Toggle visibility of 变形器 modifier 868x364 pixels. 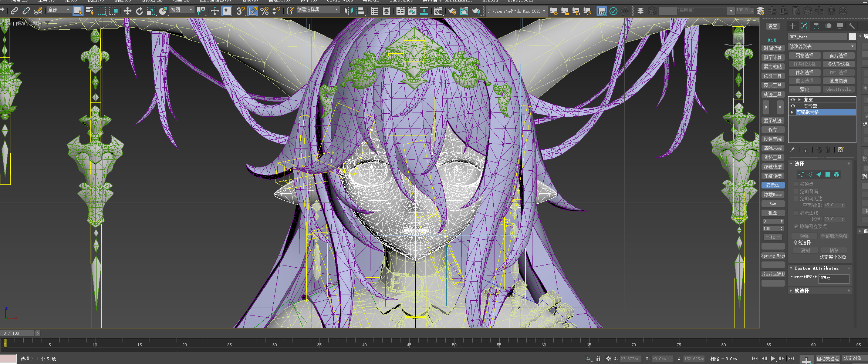pyautogui.click(x=793, y=106)
